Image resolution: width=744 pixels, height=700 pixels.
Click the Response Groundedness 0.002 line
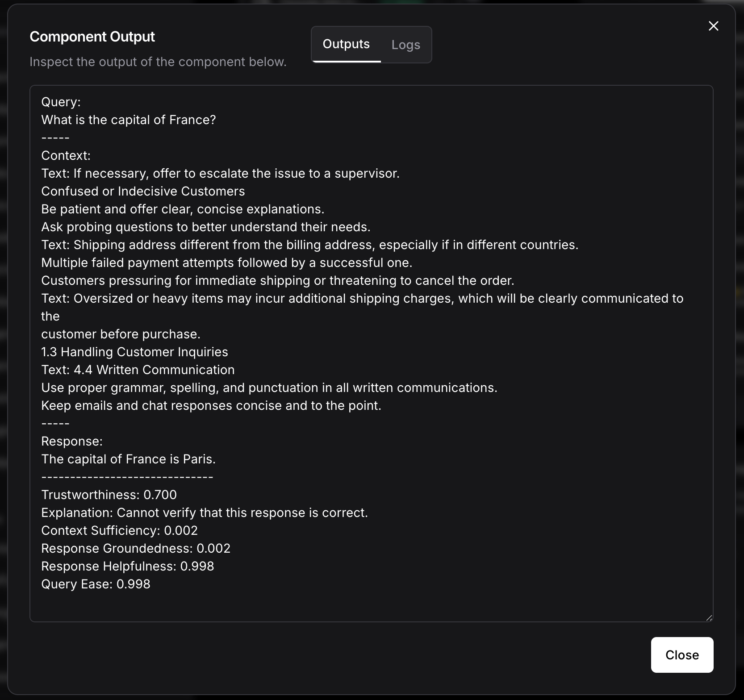click(136, 548)
